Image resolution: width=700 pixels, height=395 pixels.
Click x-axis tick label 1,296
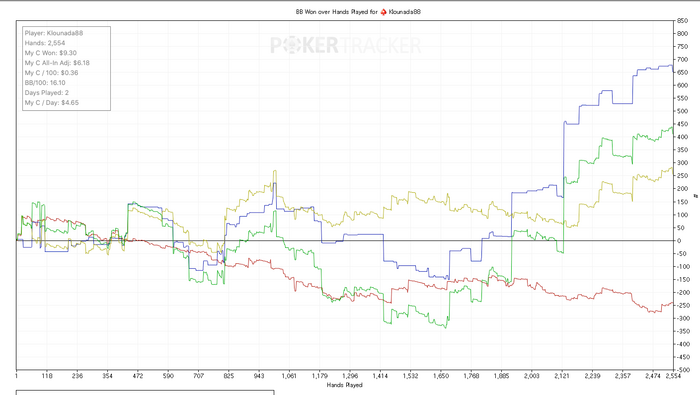pos(350,376)
